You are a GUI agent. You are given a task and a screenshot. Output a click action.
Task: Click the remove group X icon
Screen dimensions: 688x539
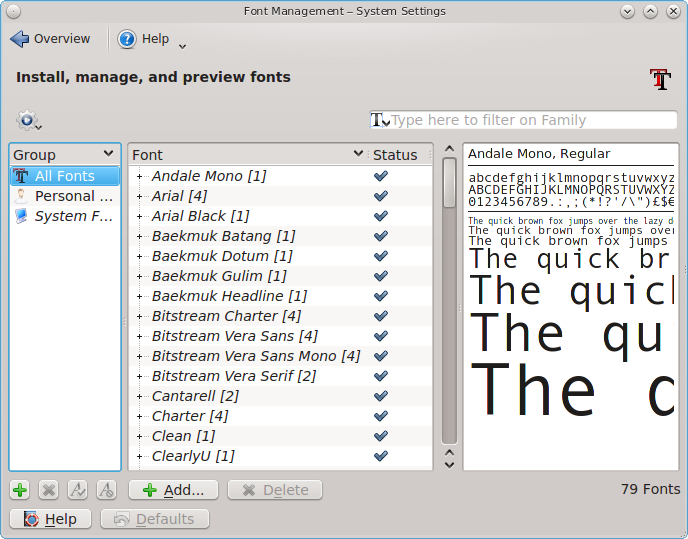(49, 490)
